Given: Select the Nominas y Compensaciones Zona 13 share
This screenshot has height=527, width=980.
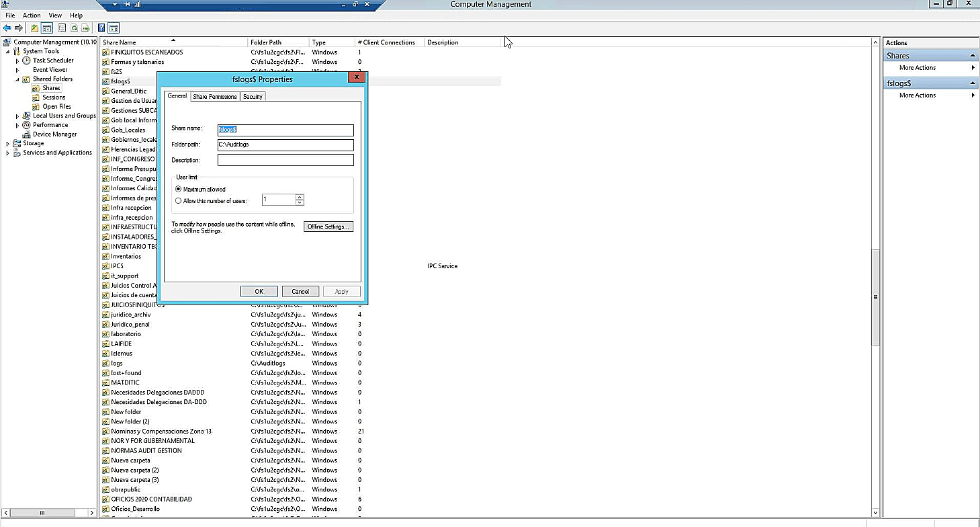Looking at the screenshot, I should click(161, 432).
